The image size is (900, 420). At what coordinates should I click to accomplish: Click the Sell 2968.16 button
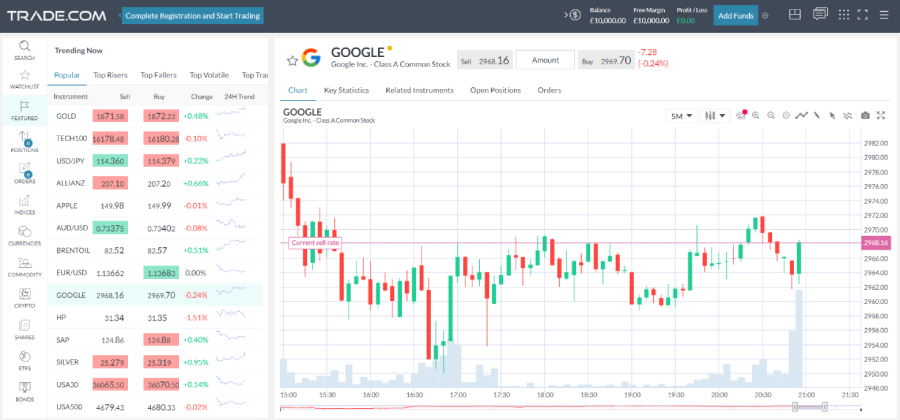485,60
